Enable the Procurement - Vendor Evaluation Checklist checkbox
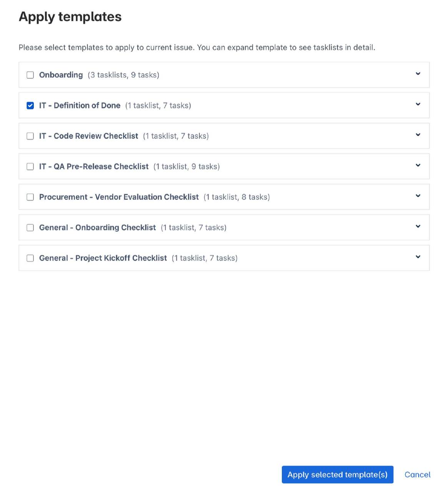The width and height of the screenshot is (448, 492). click(x=30, y=197)
